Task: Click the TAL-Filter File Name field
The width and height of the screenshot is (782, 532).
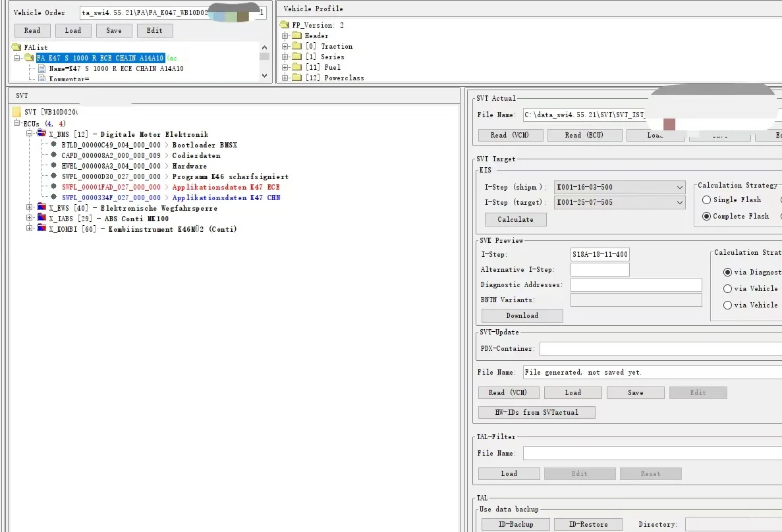Action: (x=652, y=453)
